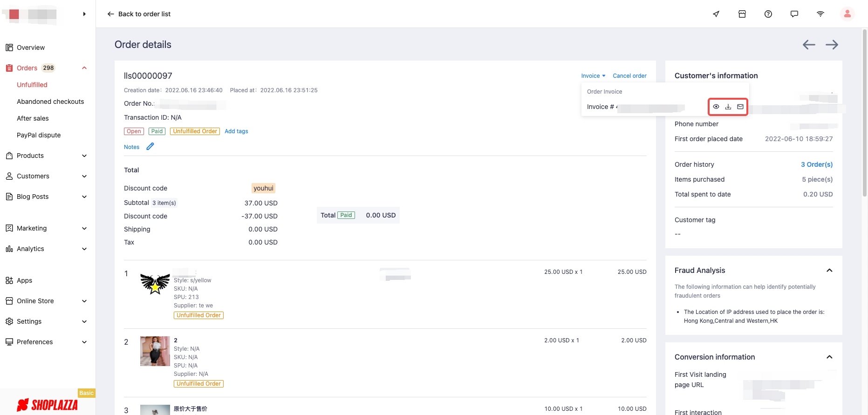Open the help question-mark icon
868x415 pixels.
pyautogui.click(x=768, y=14)
